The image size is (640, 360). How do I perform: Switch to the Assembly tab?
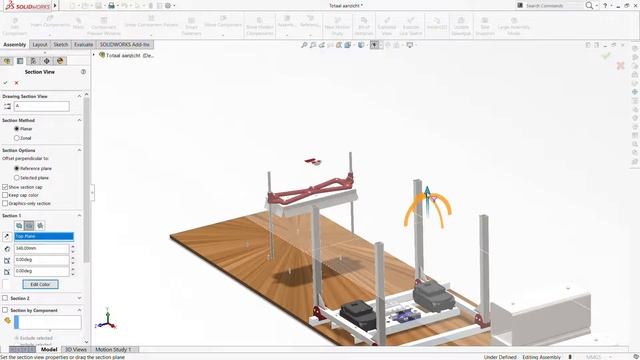tap(14, 44)
